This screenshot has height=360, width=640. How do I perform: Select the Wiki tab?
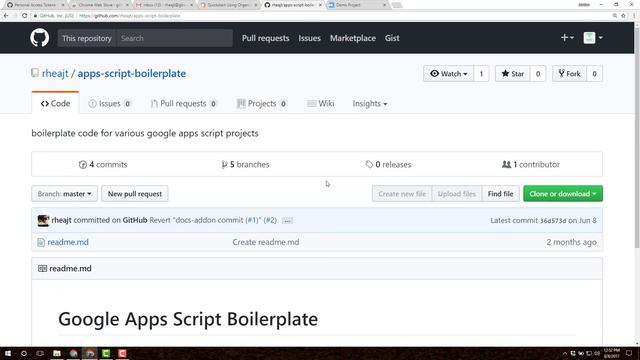[321, 104]
